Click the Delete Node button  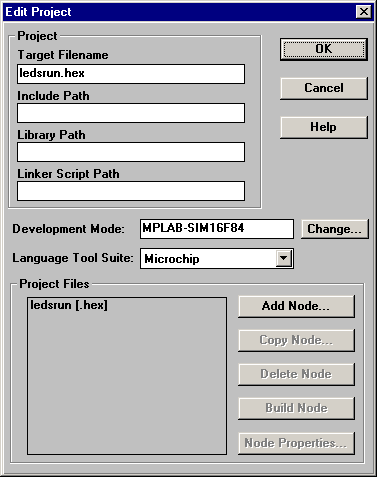pyautogui.click(x=296, y=374)
